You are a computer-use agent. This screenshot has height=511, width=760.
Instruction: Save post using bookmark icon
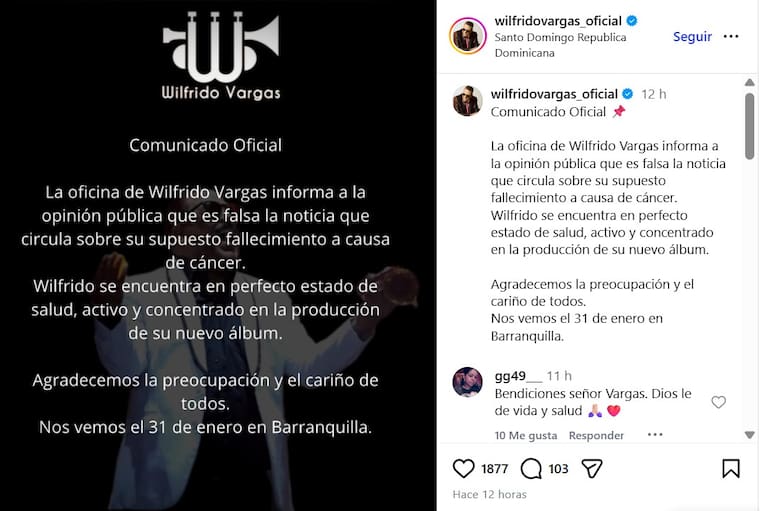click(730, 468)
